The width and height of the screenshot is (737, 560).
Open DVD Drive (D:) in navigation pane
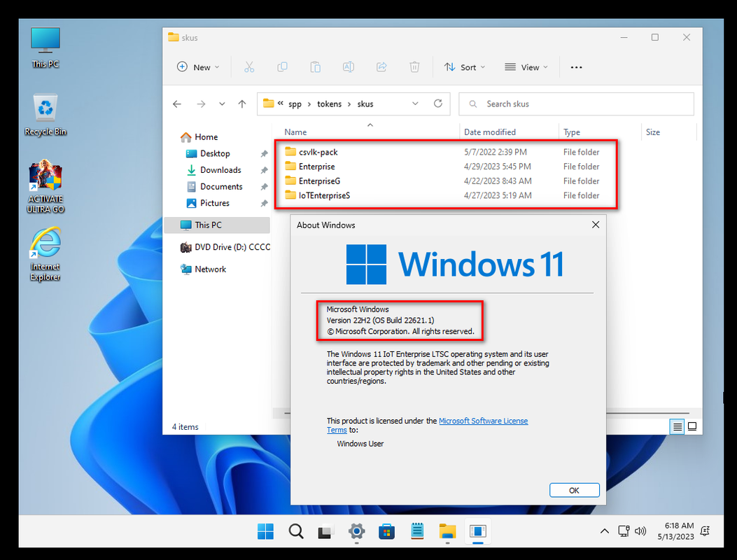click(x=225, y=247)
